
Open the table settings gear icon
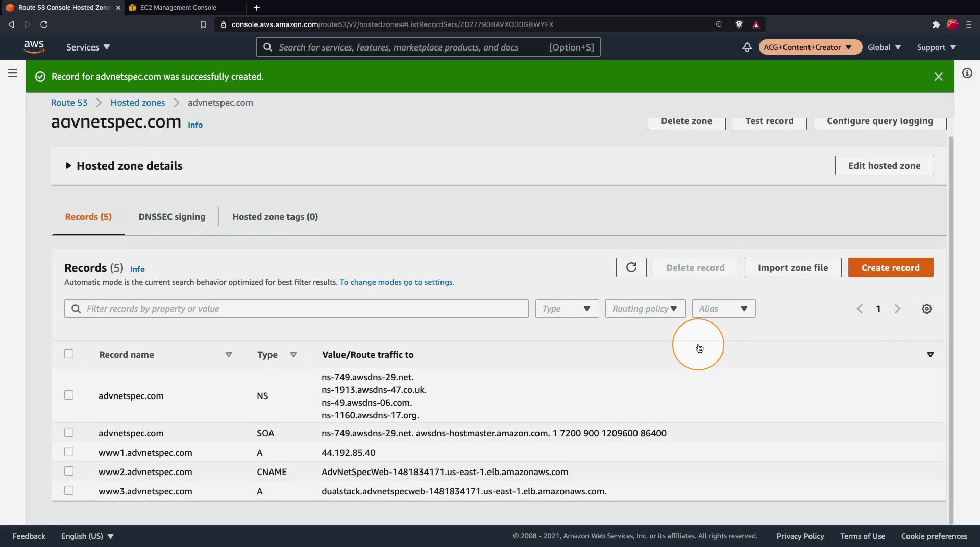927,309
